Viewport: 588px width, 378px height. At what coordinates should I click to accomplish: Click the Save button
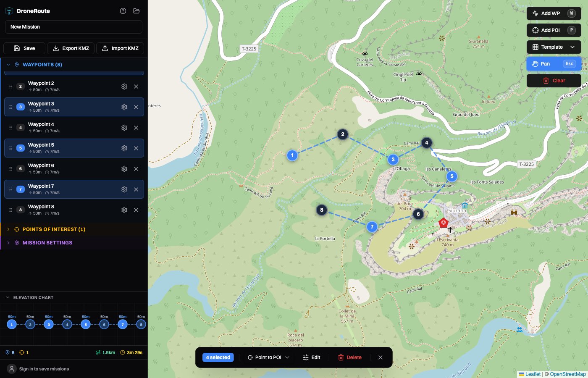(x=24, y=48)
